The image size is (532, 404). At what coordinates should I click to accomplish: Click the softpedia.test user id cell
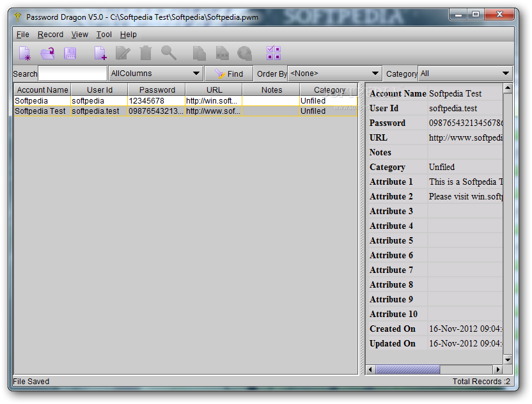99,111
